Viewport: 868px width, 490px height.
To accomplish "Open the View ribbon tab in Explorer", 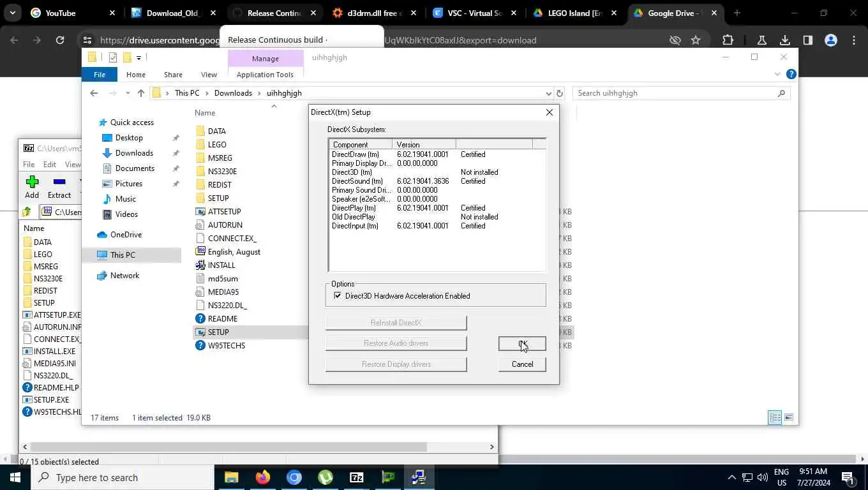I will (x=209, y=75).
